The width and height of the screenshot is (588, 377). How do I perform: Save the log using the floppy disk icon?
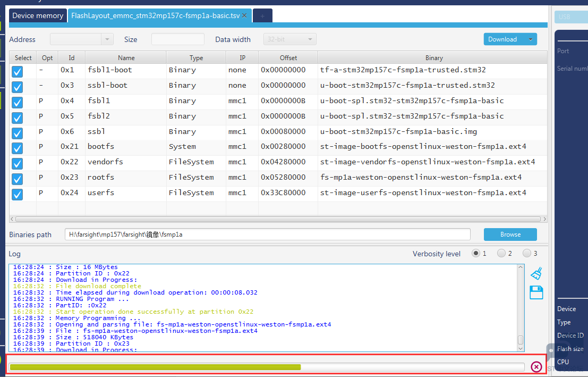pos(536,292)
